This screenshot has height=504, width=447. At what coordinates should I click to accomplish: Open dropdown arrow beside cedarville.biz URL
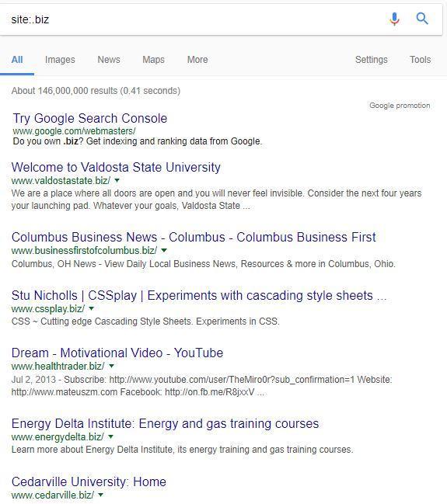tap(101, 495)
